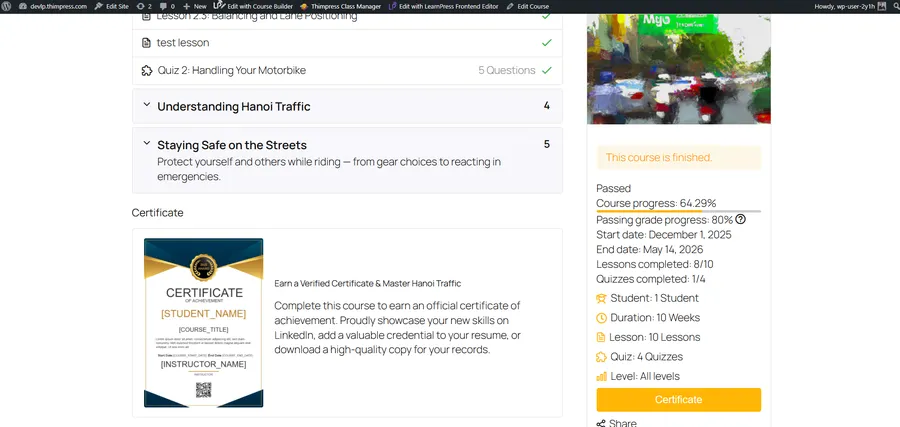
Task: Open the WordPress logo menu
Action: [7, 6]
